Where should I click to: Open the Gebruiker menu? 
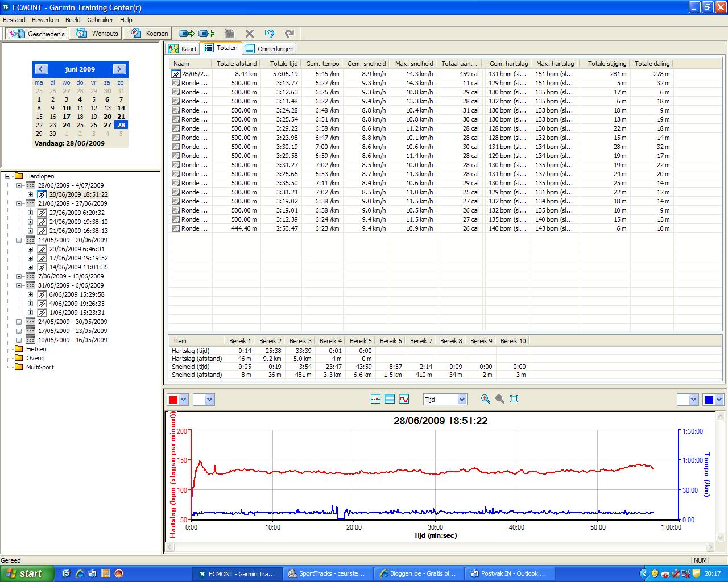pyautogui.click(x=100, y=20)
